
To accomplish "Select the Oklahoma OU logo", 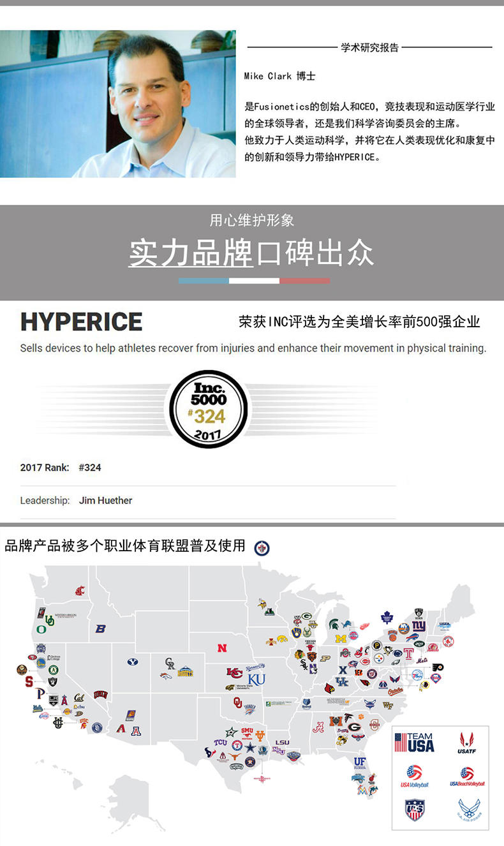I will (238, 702).
